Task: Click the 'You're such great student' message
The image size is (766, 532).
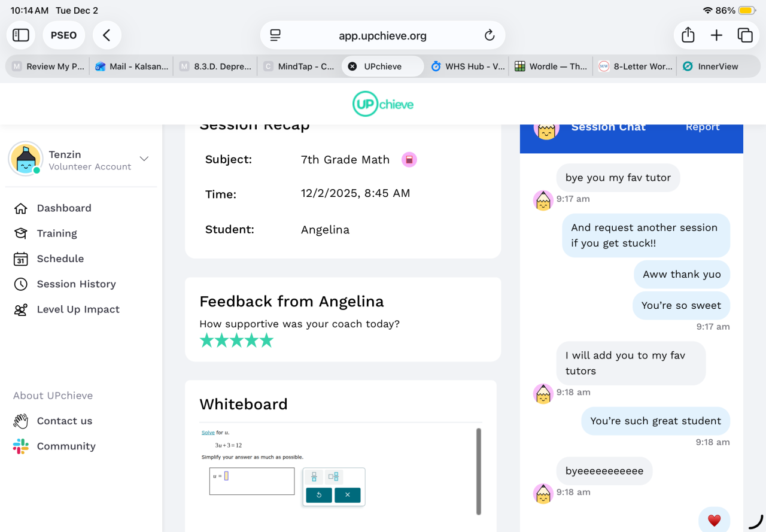Action: [x=655, y=421]
